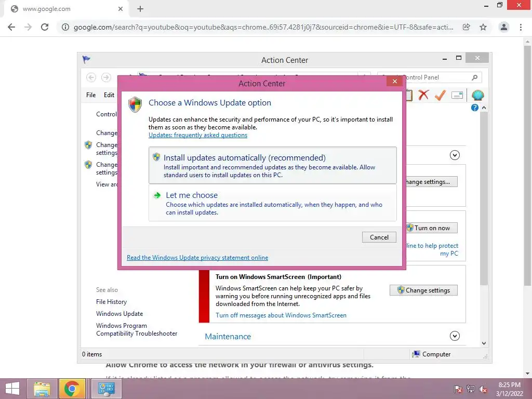The image size is (532, 399).
Task: Reload the page in Chrome
Action: pos(45,27)
